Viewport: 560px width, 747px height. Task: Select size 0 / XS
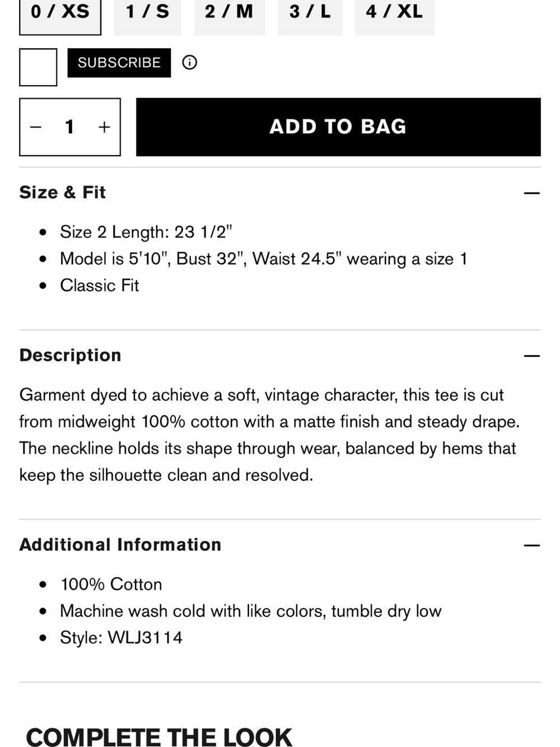[60, 15]
